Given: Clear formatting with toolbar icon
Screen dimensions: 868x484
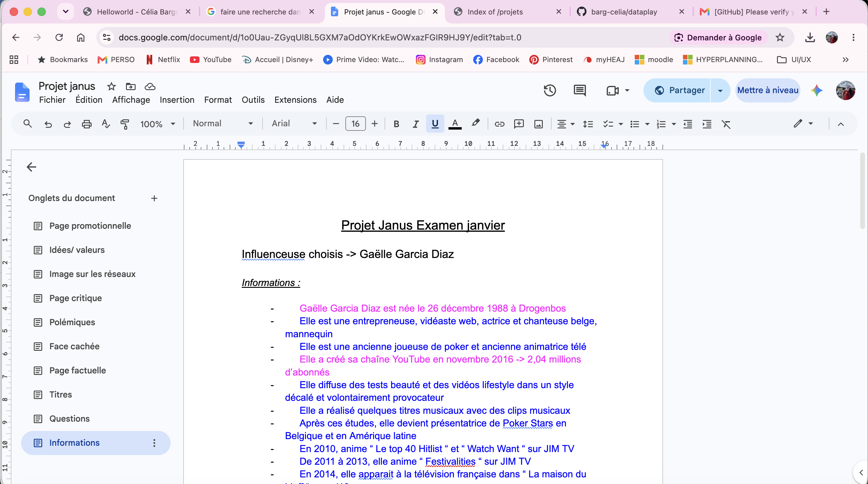Looking at the screenshot, I should coord(726,124).
